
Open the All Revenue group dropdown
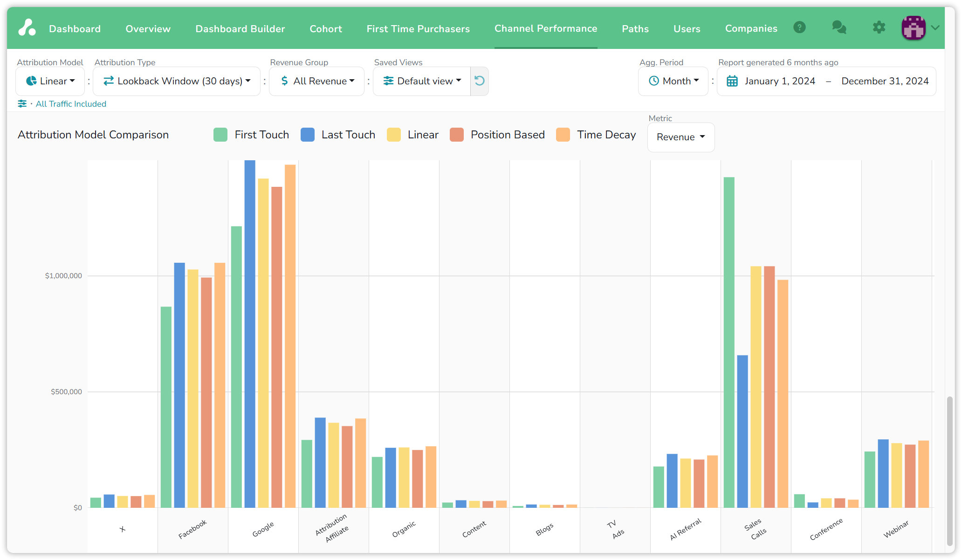click(x=316, y=81)
